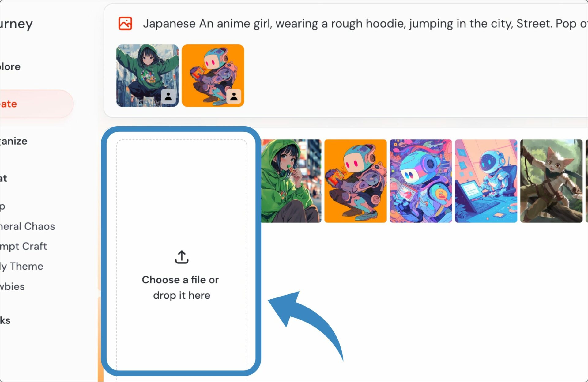Viewport: 588px width, 382px height.
Task: Click the upload icon to add file
Action: pyautogui.click(x=182, y=256)
